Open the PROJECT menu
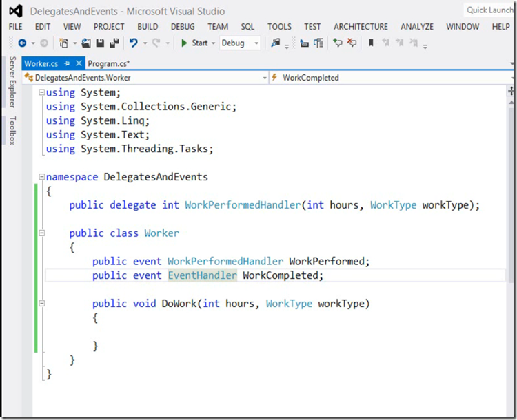 pyautogui.click(x=109, y=27)
